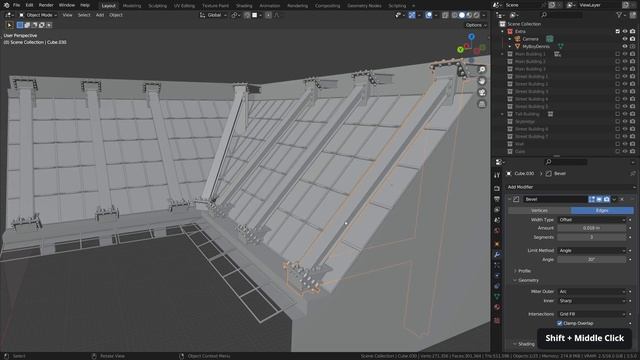The image size is (640, 360).
Task: Open the Options dropdown in viewport
Action: point(476,25)
